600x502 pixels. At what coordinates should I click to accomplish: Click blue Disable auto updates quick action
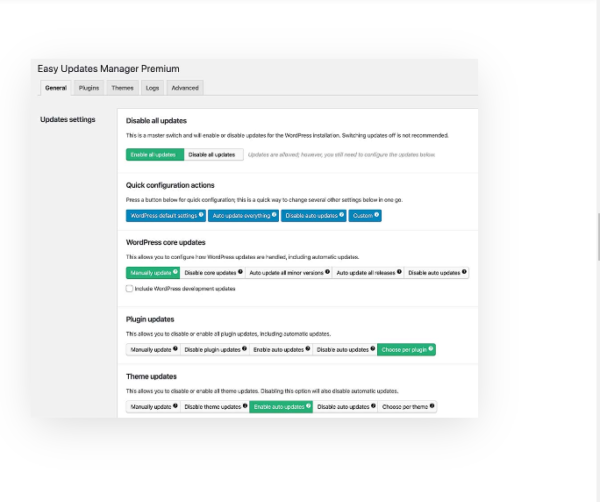click(314, 216)
